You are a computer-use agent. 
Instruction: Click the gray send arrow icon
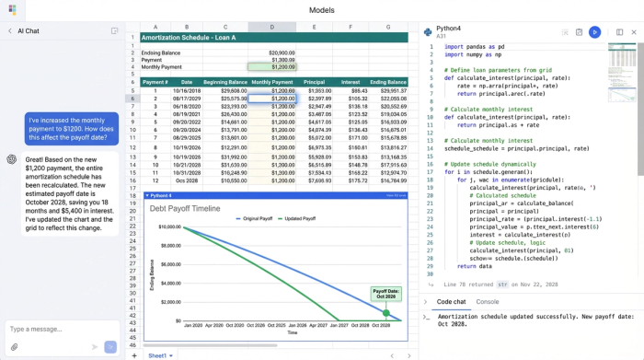tap(95, 347)
